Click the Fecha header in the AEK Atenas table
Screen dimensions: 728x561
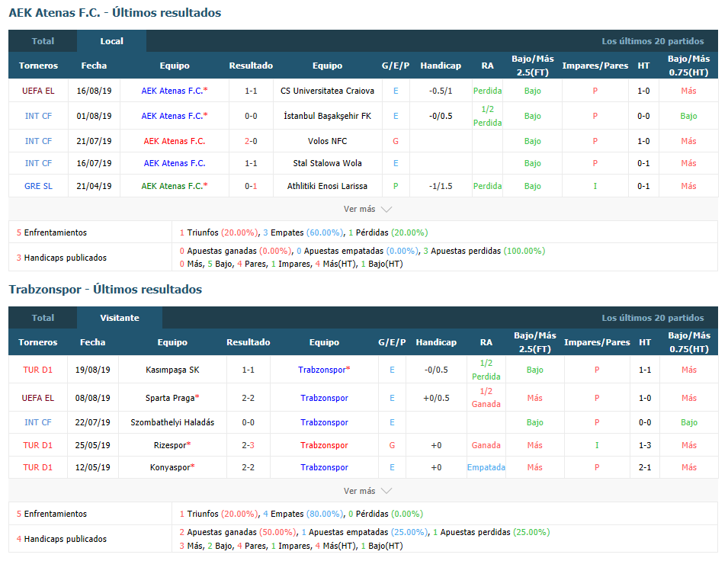(94, 66)
